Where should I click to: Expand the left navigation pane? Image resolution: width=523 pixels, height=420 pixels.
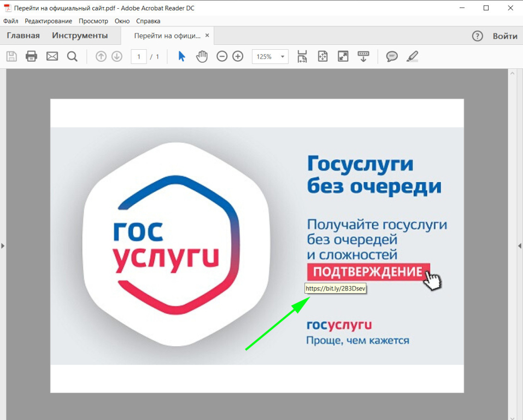(3, 246)
